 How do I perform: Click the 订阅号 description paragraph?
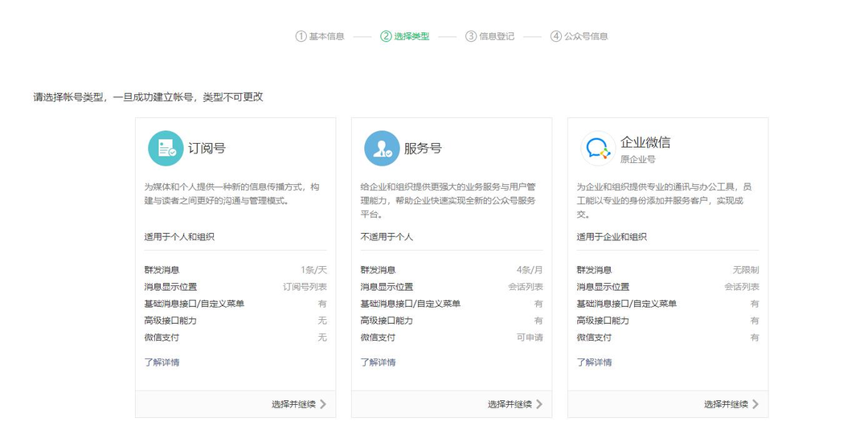tap(232, 194)
